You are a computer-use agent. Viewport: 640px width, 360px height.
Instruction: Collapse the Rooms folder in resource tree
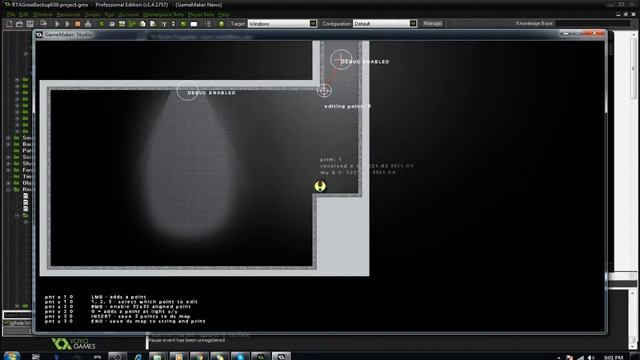8,189
